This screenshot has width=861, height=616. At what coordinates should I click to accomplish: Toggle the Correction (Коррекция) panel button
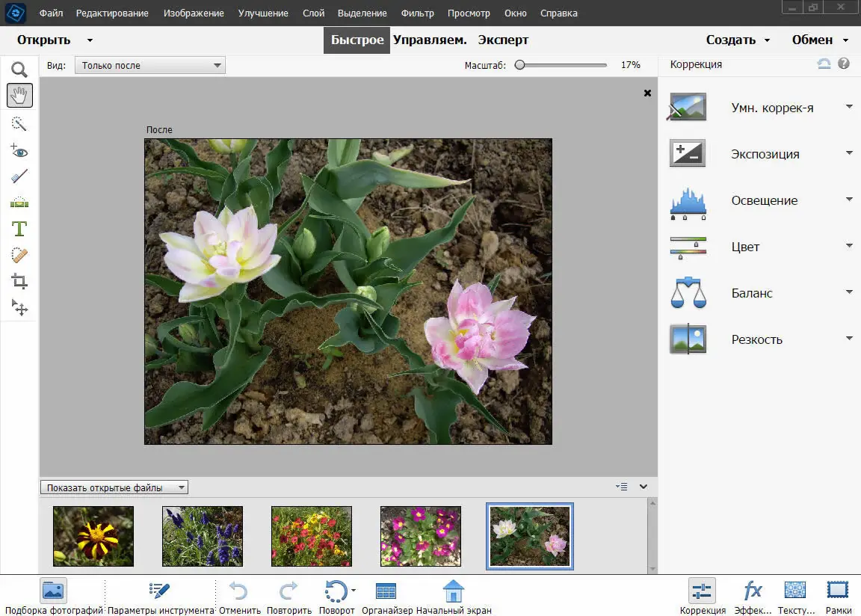coord(702,592)
